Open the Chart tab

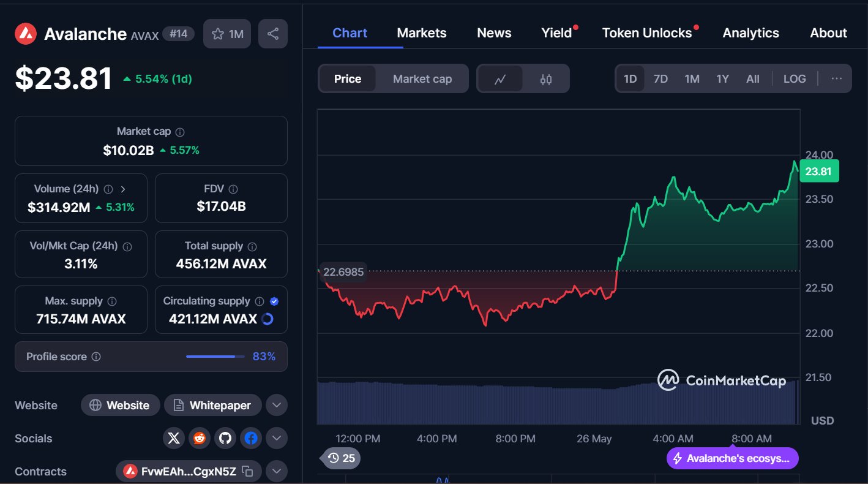click(350, 33)
